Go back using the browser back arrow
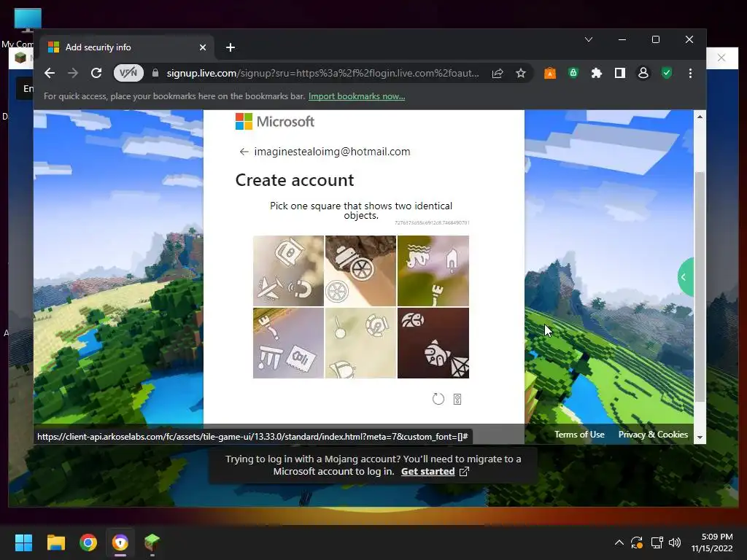This screenshot has height=560, width=747. tap(50, 73)
